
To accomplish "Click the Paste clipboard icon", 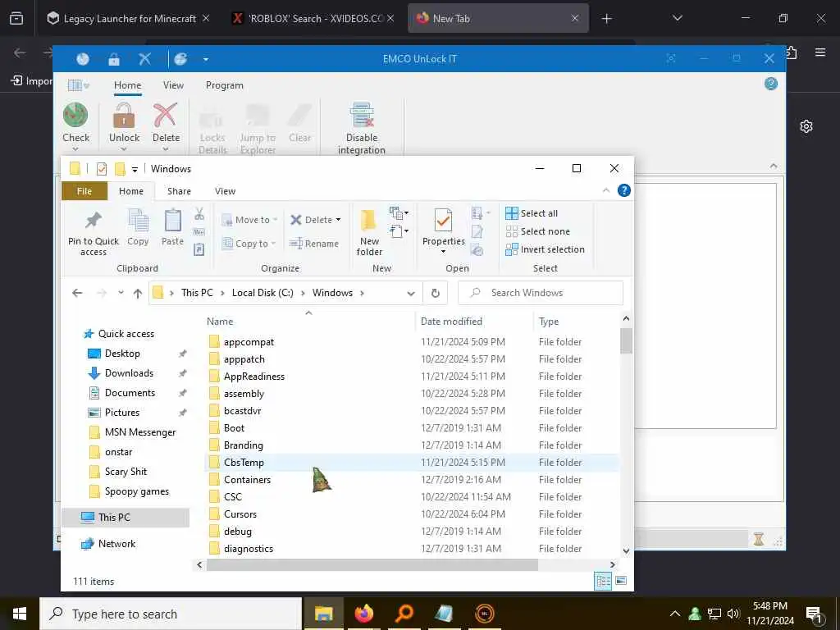I will (172, 220).
